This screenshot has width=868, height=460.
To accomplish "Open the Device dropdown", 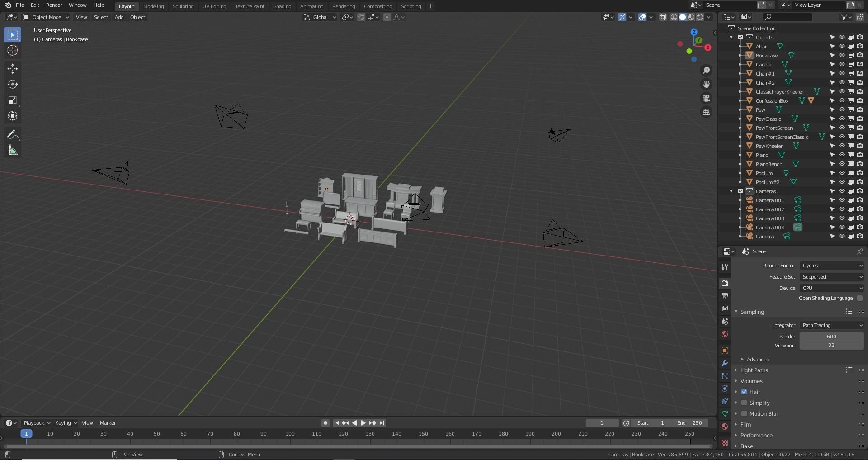I will click(x=832, y=288).
